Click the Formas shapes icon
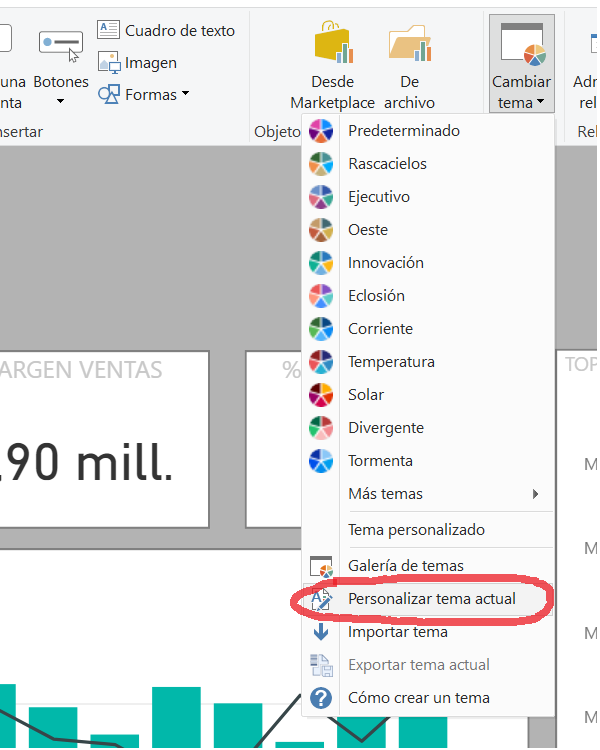Screen dimensions: 600x750 pyautogui.click(x=109, y=94)
